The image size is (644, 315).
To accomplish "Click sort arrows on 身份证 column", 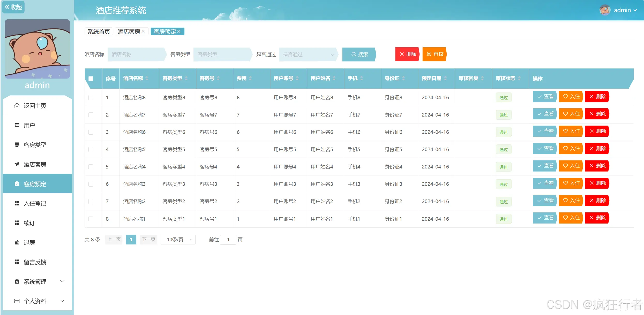I will point(403,78).
